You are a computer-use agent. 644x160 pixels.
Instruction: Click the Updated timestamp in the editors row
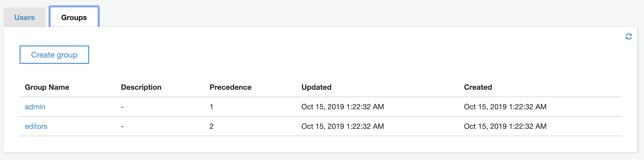click(342, 126)
